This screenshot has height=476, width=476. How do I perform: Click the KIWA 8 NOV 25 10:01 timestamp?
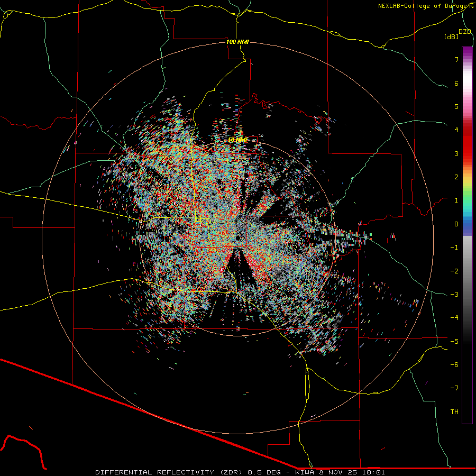click(340, 472)
